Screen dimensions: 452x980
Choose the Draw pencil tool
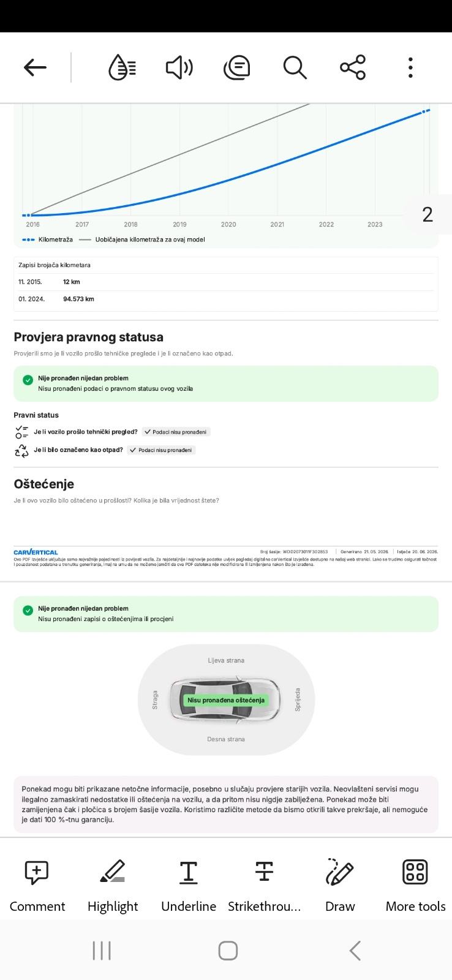pos(340,885)
